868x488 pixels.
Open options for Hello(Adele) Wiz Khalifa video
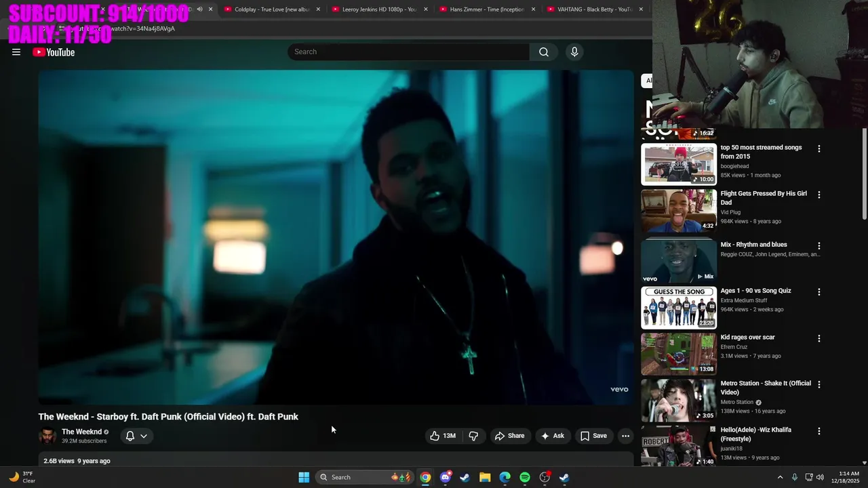tap(818, 430)
